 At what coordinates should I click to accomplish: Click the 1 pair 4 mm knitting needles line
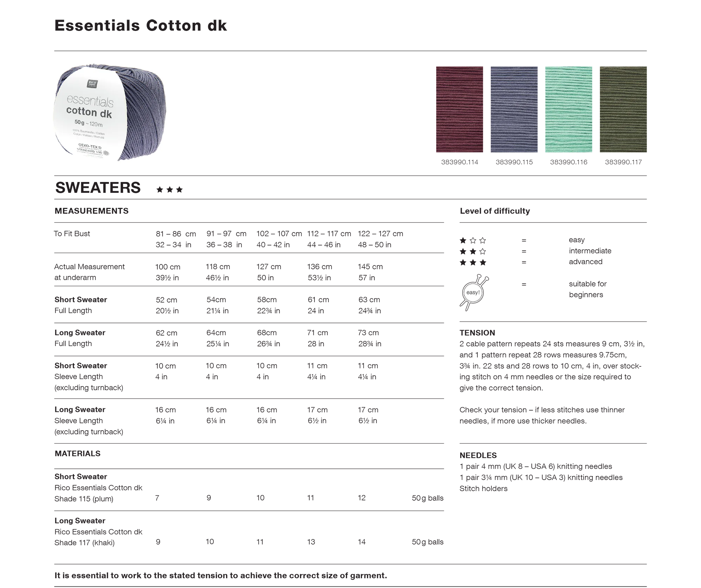click(x=536, y=466)
